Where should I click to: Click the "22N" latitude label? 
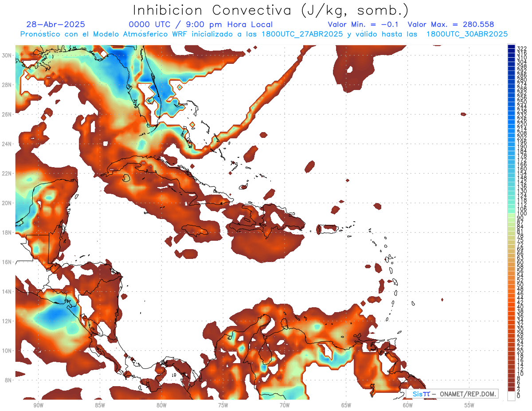[8, 173]
